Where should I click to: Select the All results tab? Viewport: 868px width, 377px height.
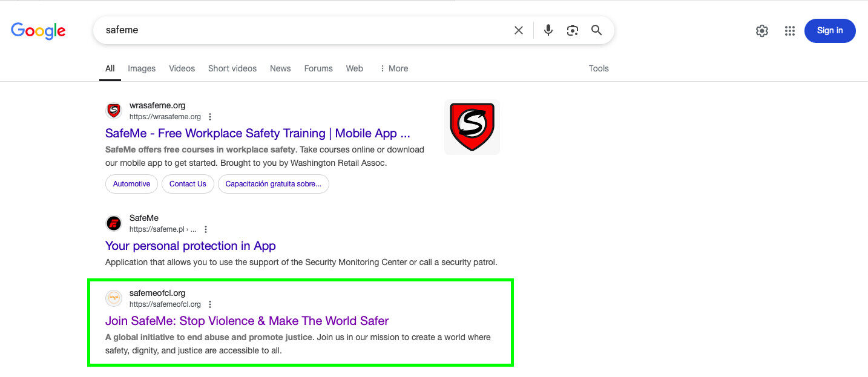pos(110,68)
